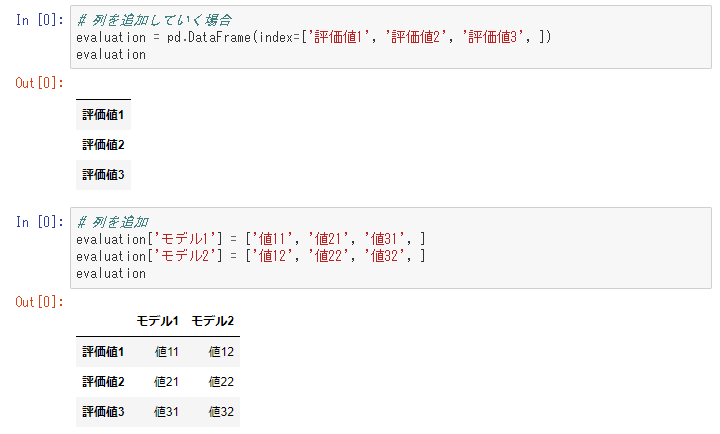Screen dimensions: 720x434
Task: Click the モデル1 column header
Action: pyautogui.click(x=158, y=321)
